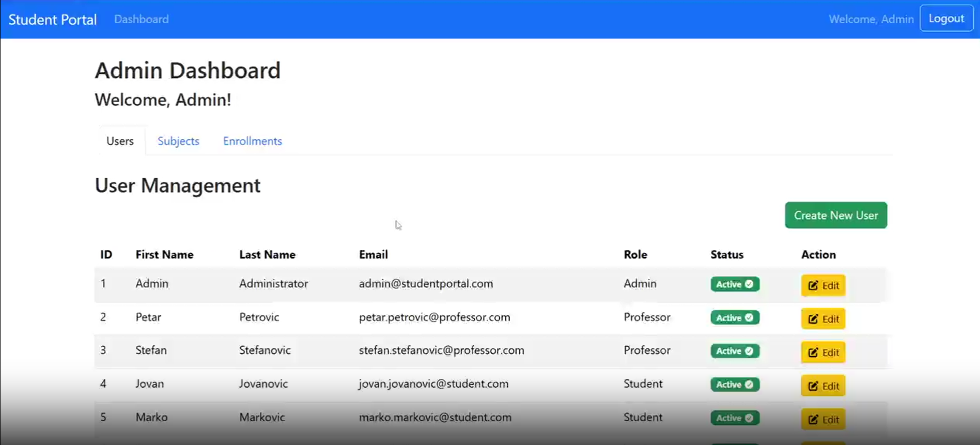Select the email jovan.jovanovic@student.com
Screen dimensions: 980x445
click(434, 384)
